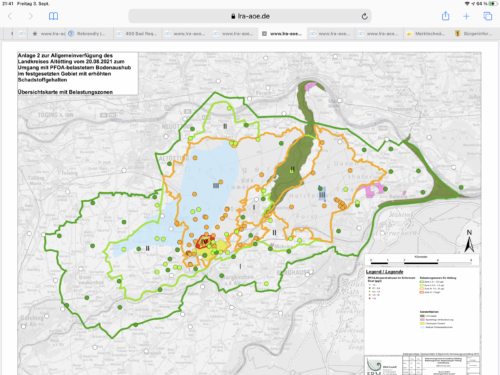Click the Legend / Legende heading
The width and height of the screenshot is (500, 375).
(x=385, y=272)
